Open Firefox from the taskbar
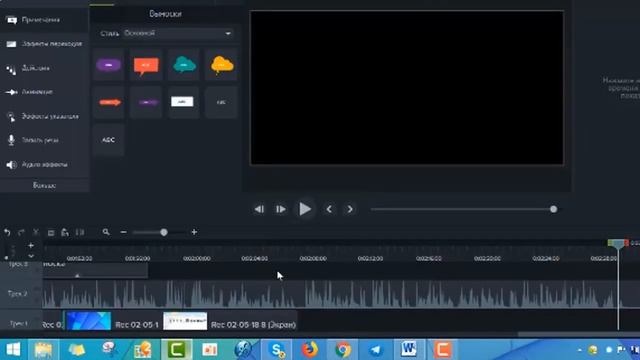 pos(310,350)
